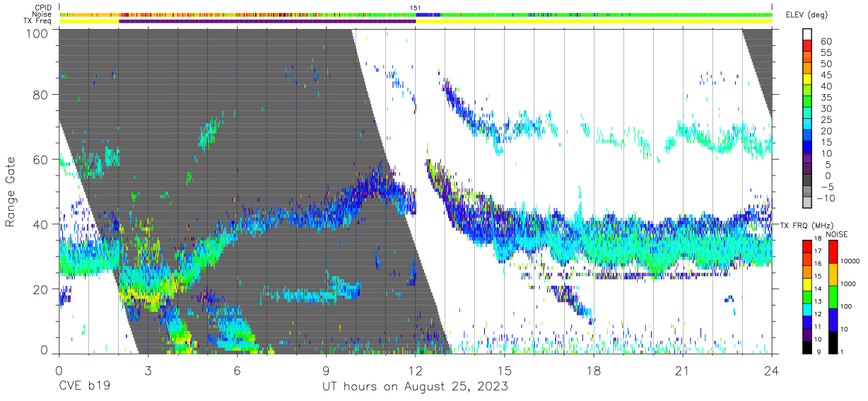Click the y-axis tick label '100'
This screenshot has height=401, width=868.
pos(36,33)
